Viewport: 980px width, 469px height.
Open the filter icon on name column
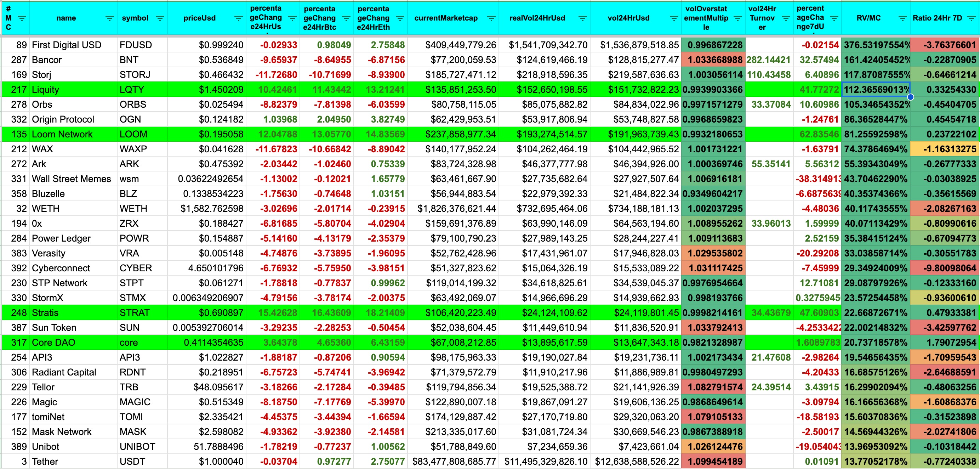click(x=109, y=18)
